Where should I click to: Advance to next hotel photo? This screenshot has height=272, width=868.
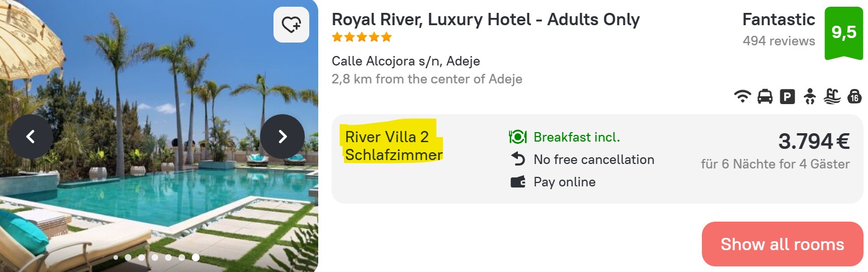(282, 136)
